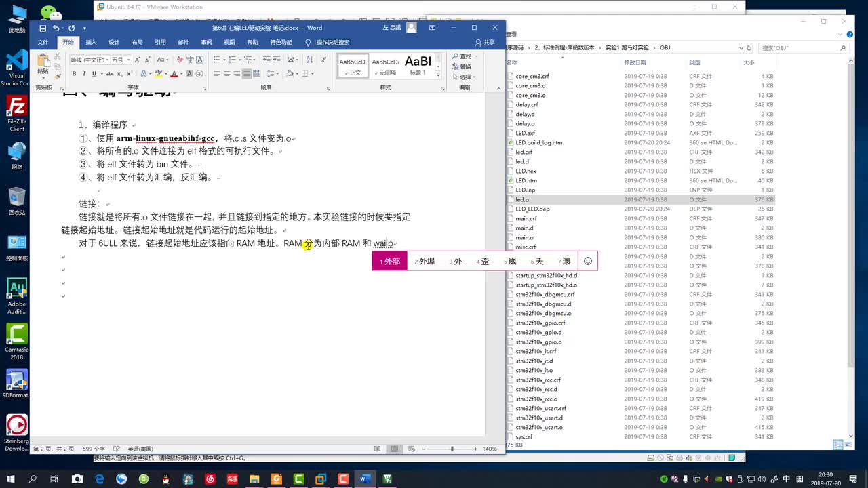
Task: Click the 修改日期 column header in Explorer
Action: (635, 62)
